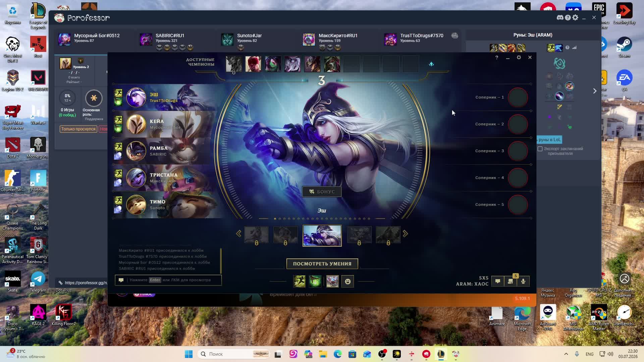Viewport: 644px width, 362px height.
Task: Click the small help icon beside rune spells
Action: point(567,48)
